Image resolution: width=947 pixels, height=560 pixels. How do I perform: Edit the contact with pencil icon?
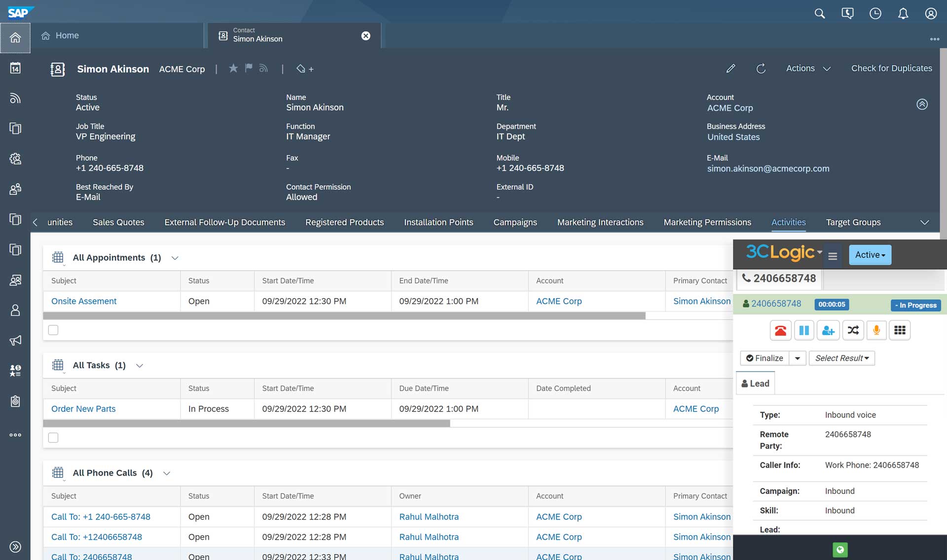pyautogui.click(x=731, y=69)
